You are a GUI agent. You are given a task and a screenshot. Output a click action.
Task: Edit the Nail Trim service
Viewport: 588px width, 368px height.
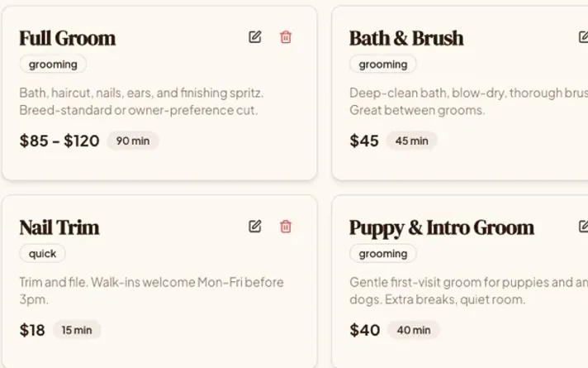coord(255,227)
